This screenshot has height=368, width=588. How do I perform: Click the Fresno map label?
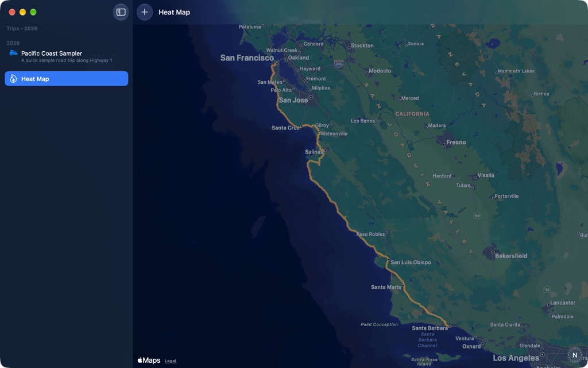point(456,143)
